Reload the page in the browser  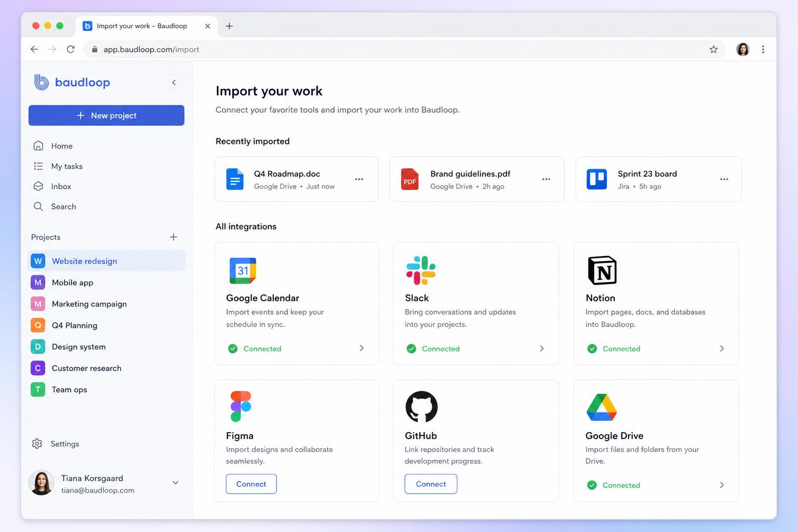tap(71, 49)
